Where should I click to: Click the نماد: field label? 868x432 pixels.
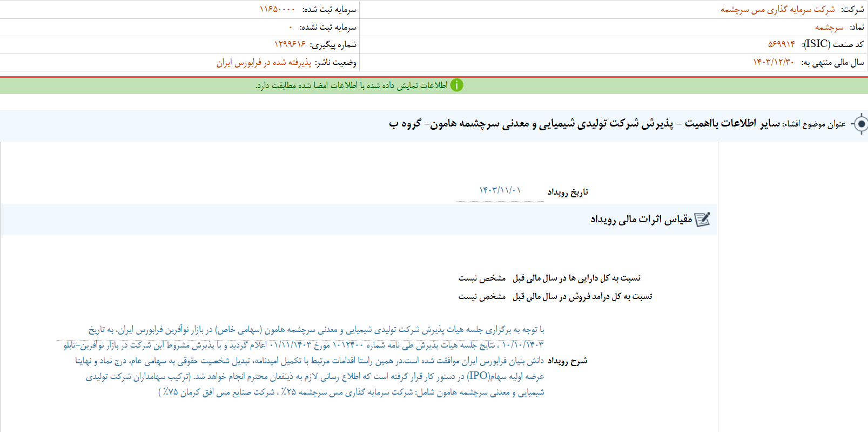pyautogui.click(x=857, y=27)
